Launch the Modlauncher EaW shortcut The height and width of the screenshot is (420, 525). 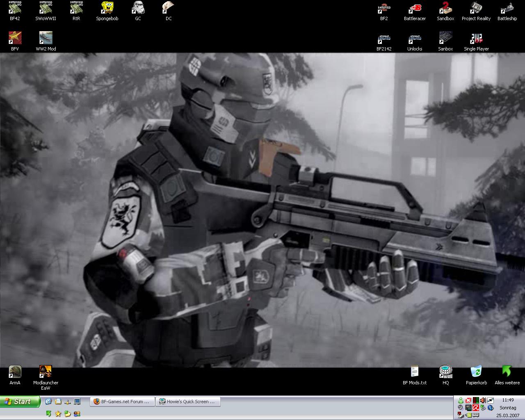(46, 378)
